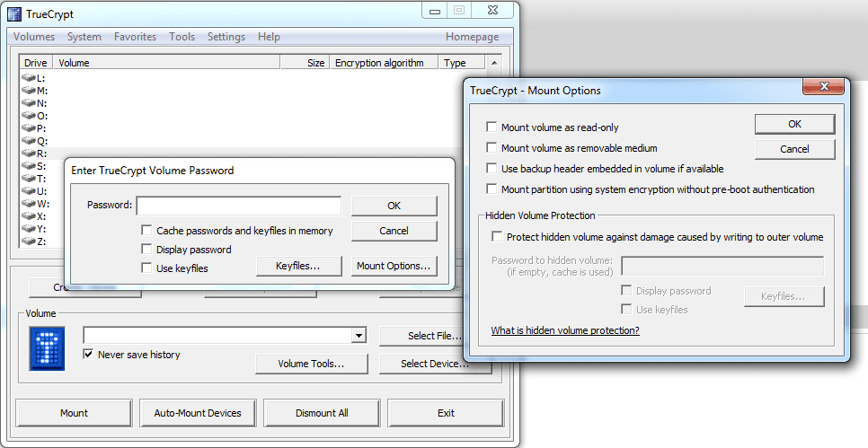Enable Cache passwords and keyfiles in memory
Screen dimensions: 868x448
click(146, 230)
